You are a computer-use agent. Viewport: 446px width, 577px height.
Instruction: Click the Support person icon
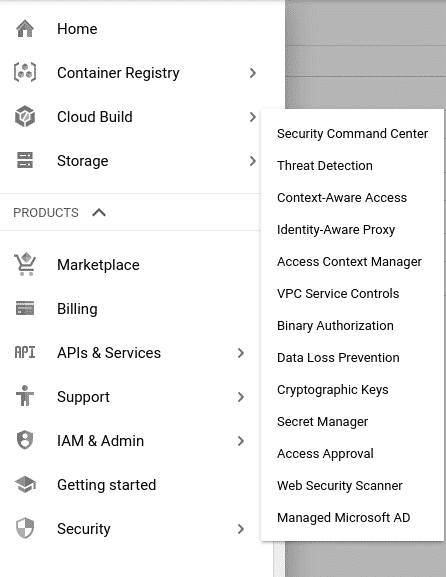(x=25, y=396)
